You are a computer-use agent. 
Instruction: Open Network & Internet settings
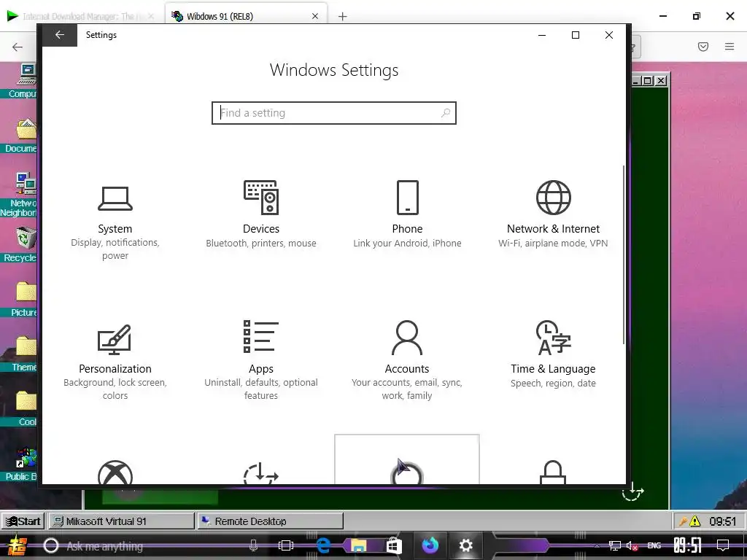(553, 214)
